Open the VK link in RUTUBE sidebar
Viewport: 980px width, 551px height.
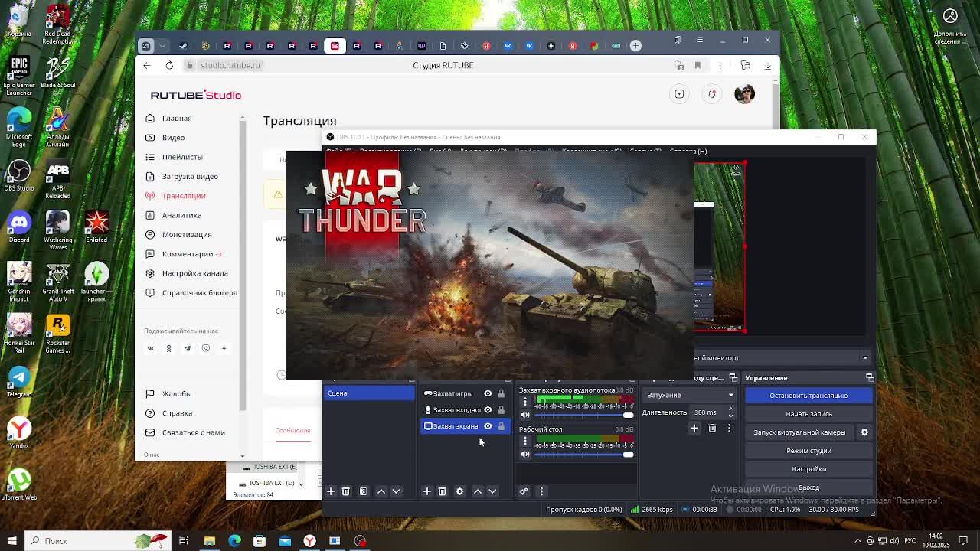point(150,348)
